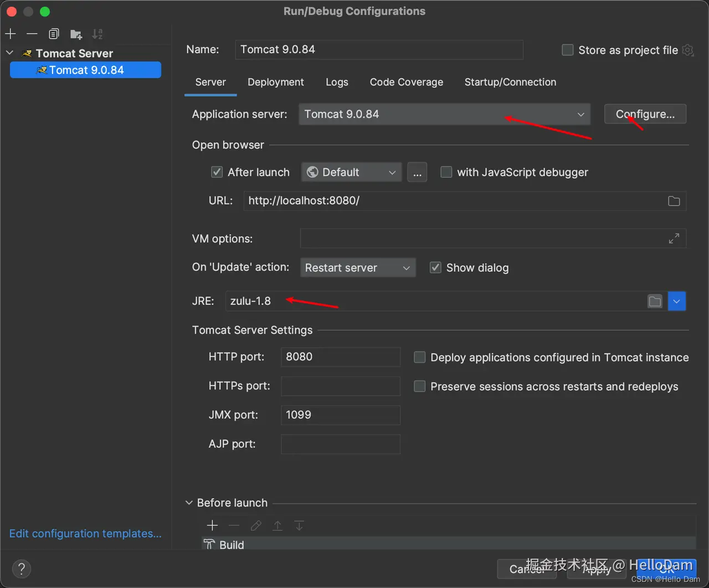Click the HTTPs port field
Image resolution: width=709 pixels, height=588 pixels.
coord(341,386)
